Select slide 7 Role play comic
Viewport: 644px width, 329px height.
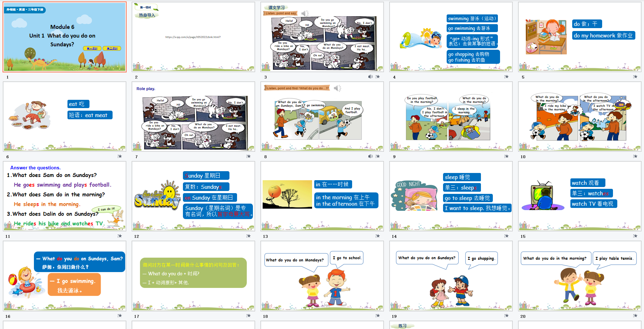pyautogui.click(x=193, y=117)
